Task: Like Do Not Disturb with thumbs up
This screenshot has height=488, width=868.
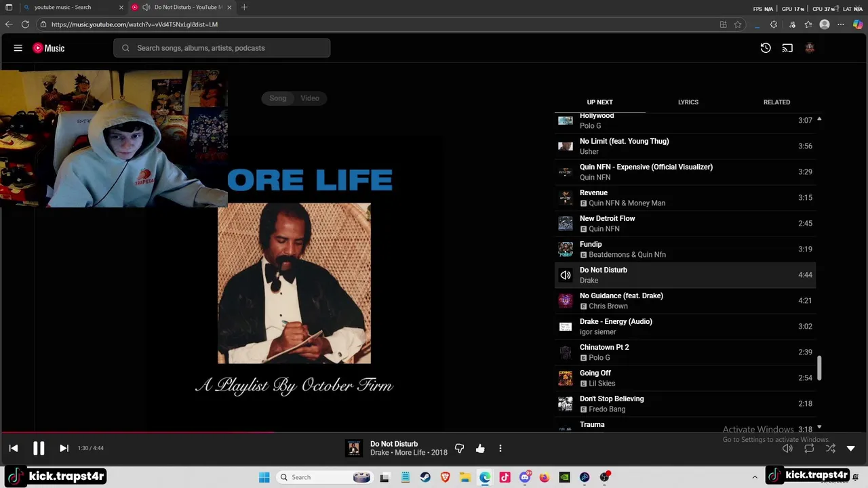Action: coord(480,449)
